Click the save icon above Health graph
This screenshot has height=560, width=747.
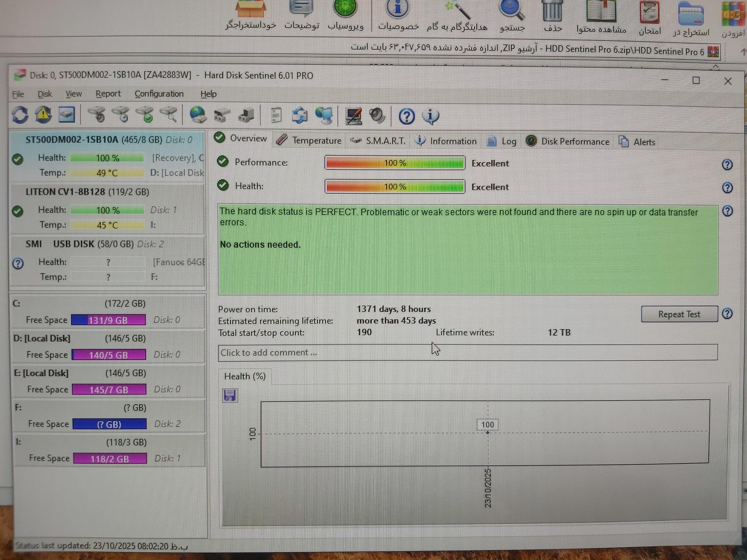point(230,395)
